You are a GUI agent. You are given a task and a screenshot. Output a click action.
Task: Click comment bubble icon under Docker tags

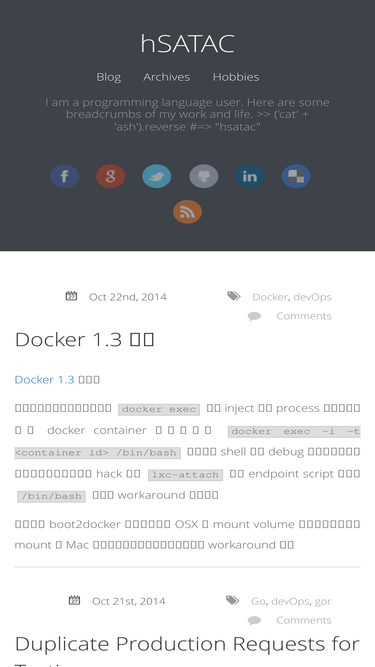(x=254, y=316)
